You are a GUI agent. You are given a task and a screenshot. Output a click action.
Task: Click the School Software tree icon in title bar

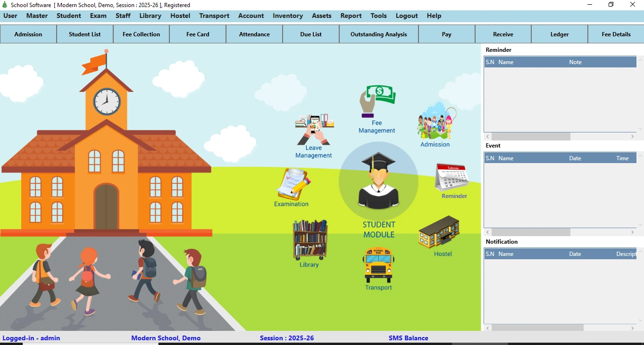(5, 5)
